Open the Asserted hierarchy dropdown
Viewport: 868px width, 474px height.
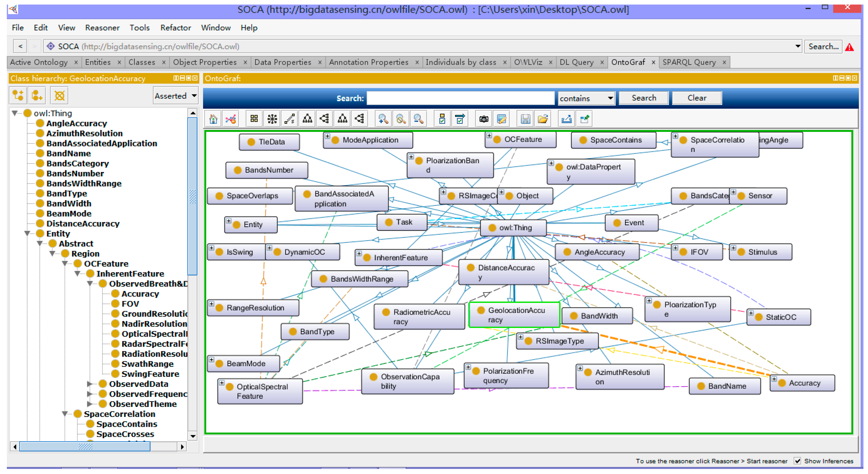pyautogui.click(x=175, y=96)
